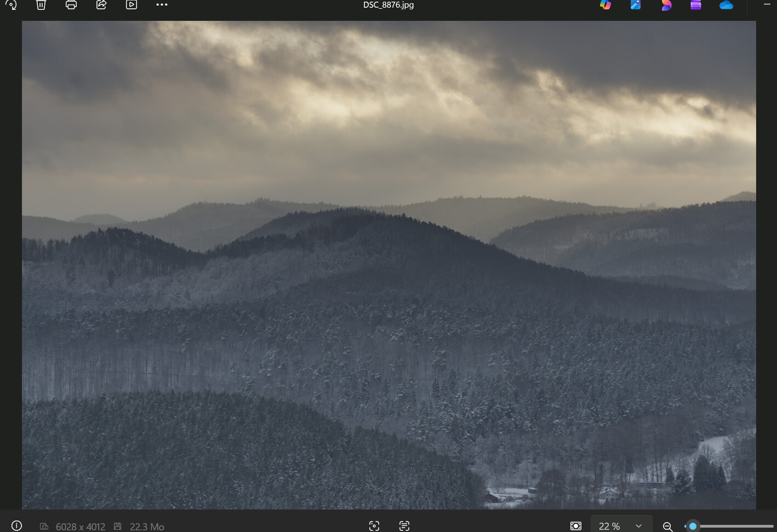
Task: Click the 22.3 Mo file size label
Action: (147, 527)
